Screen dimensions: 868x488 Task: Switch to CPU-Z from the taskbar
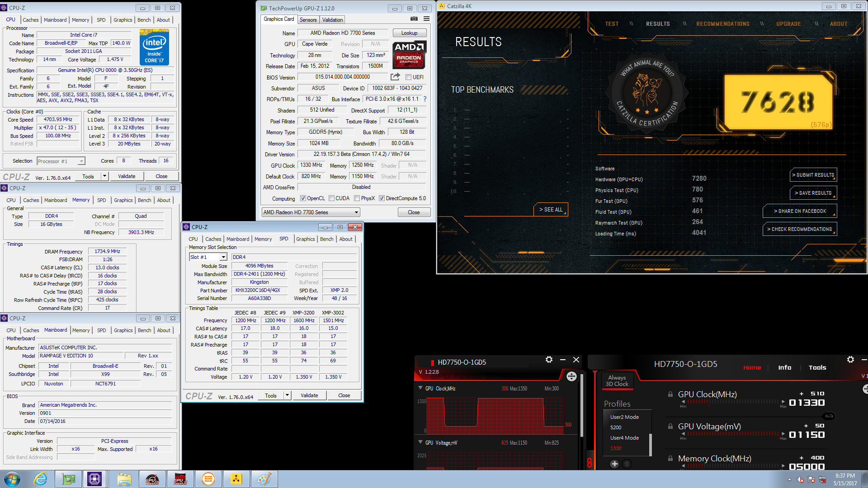[94, 479]
